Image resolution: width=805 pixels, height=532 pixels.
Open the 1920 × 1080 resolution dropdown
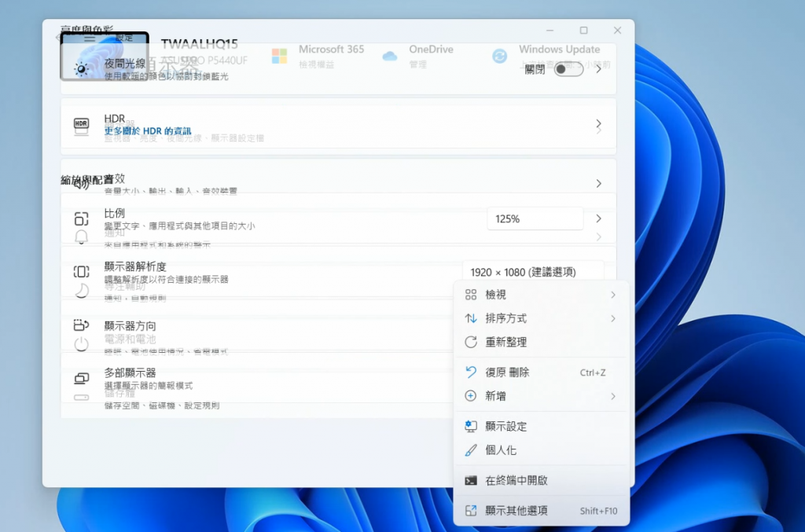point(534,272)
